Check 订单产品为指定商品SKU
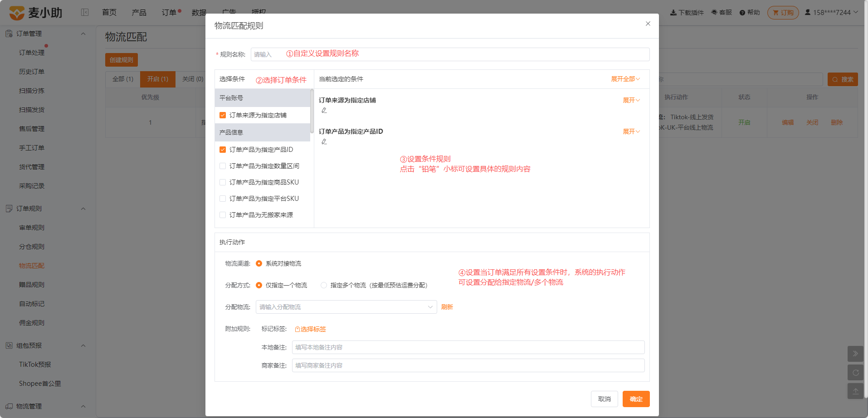Image resolution: width=868 pixels, height=418 pixels. point(223,182)
